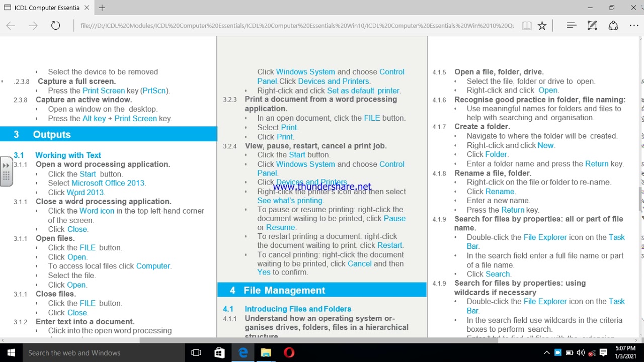Click the 'Set as default printer' text
The height and width of the screenshot is (362, 644).
[363, 90]
